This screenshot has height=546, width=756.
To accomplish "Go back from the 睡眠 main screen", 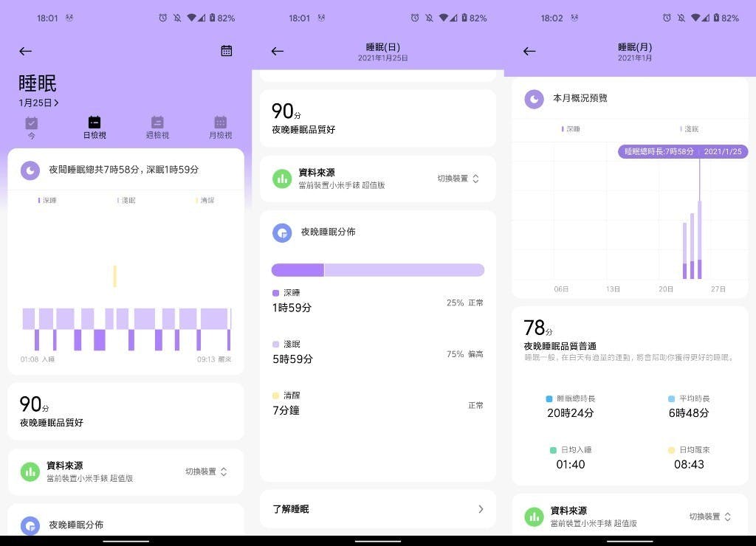I will 26,51.
